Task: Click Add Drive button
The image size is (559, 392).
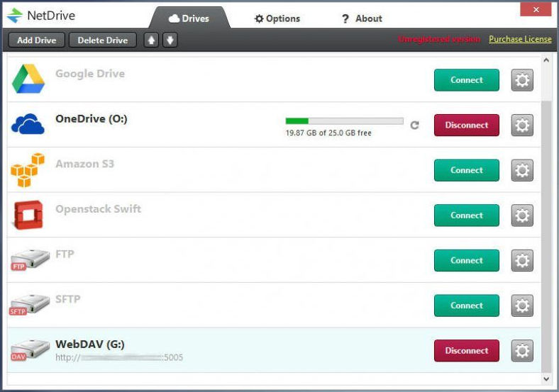Action: point(36,40)
